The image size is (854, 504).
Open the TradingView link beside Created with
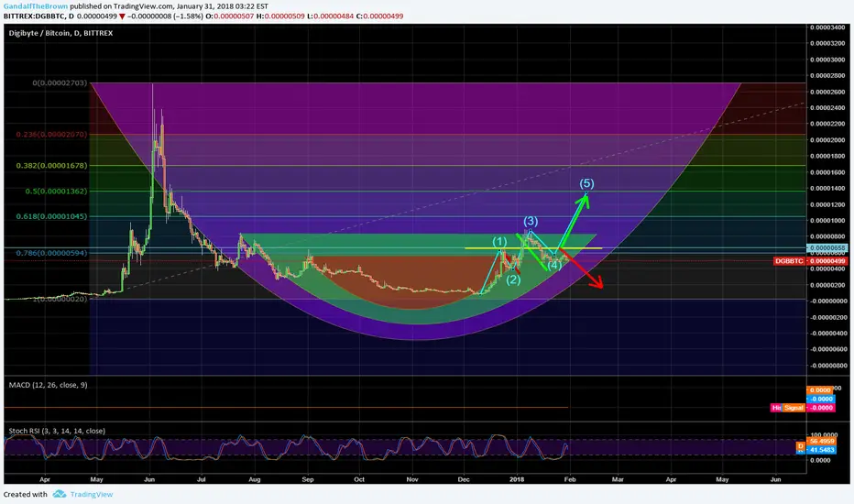pyautogui.click(x=92, y=494)
